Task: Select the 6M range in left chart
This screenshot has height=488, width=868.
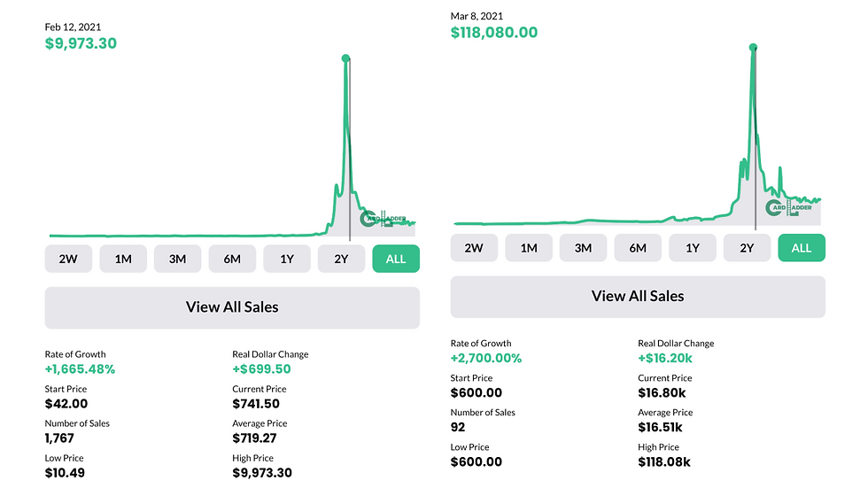Action: [x=232, y=259]
